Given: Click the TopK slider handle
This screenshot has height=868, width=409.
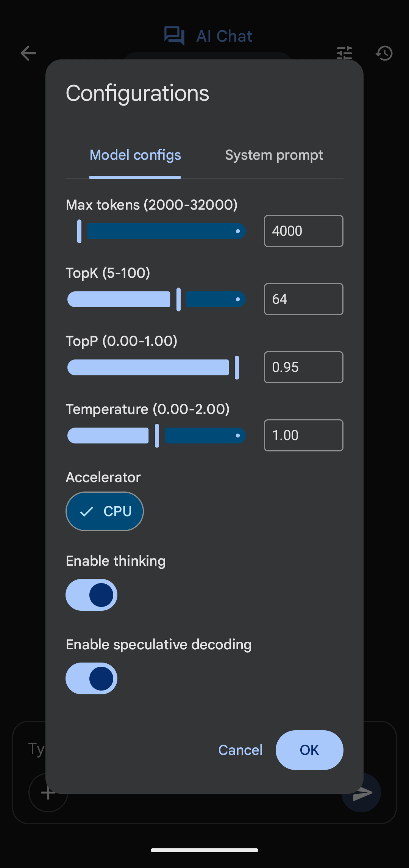Looking at the screenshot, I should pyautogui.click(x=178, y=299).
